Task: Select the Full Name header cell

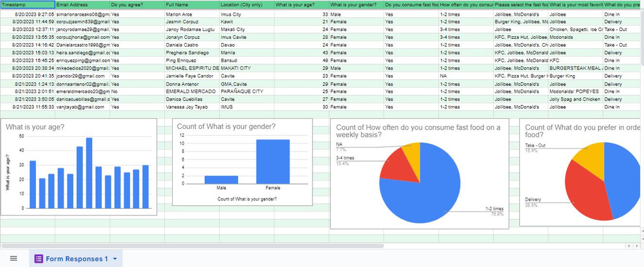Action: tap(192, 4)
